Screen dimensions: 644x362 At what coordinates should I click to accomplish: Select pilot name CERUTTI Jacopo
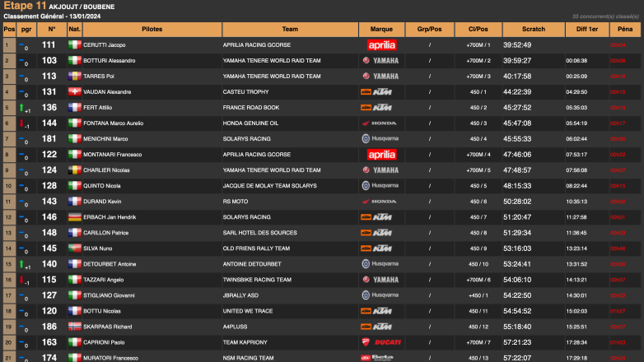pos(105,45)
